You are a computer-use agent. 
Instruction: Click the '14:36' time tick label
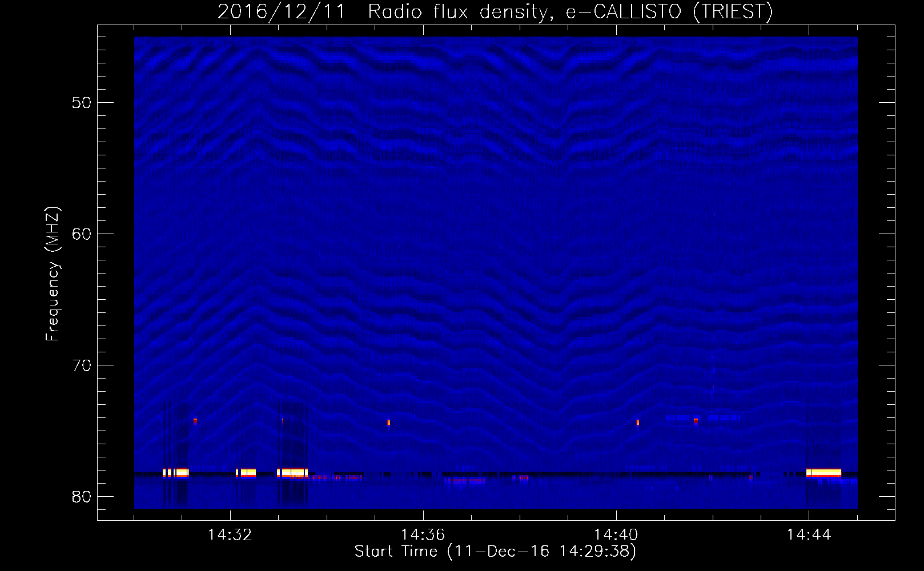coord(423,535)
